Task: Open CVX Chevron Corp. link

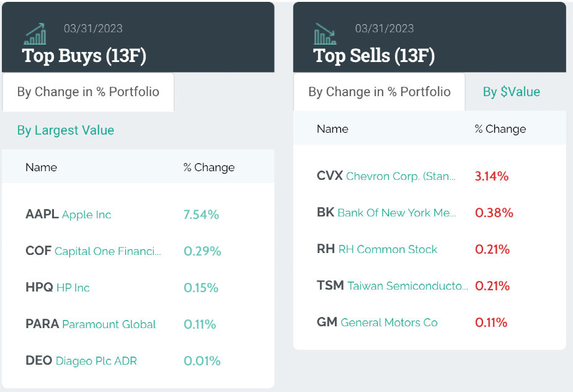Action: click(x=386, y=176)
